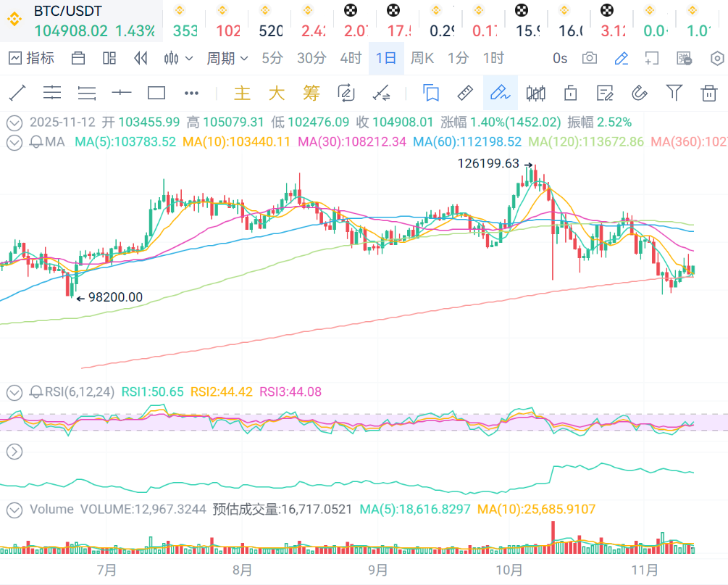
Task: Expand the RSI(6,12,24) panel chevron
Action: 14,392
